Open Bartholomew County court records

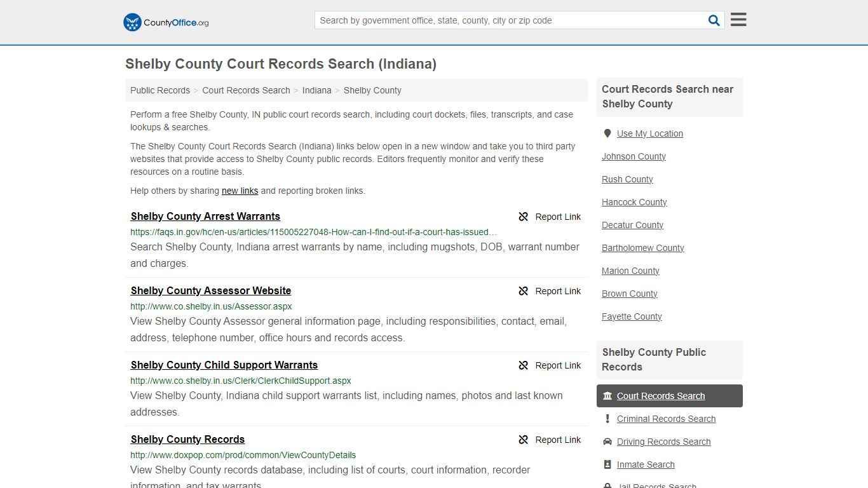(x=643, y=248)
